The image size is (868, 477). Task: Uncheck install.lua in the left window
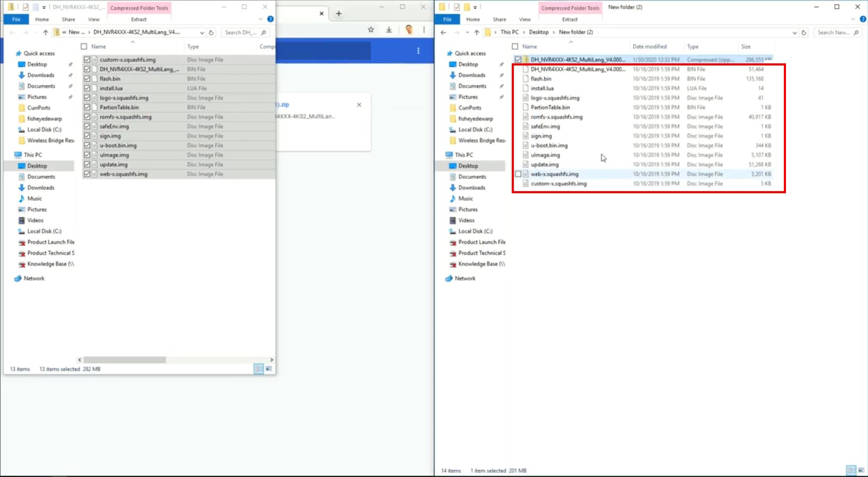pyautogui.click(x=87, y=88)
